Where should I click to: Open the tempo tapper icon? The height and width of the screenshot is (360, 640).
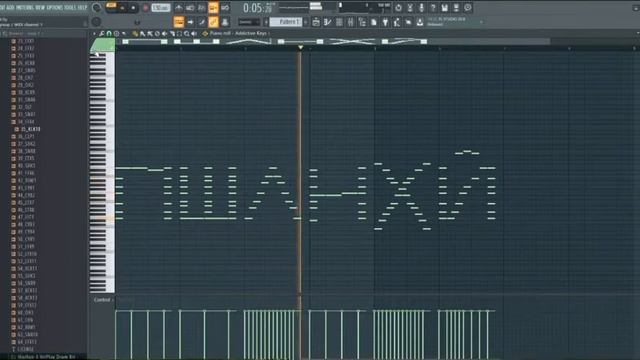coord(397,22)
